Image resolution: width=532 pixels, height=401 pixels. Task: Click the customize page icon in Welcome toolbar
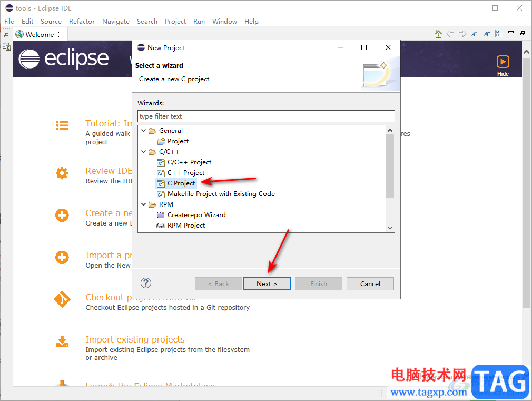coord(499,33)
